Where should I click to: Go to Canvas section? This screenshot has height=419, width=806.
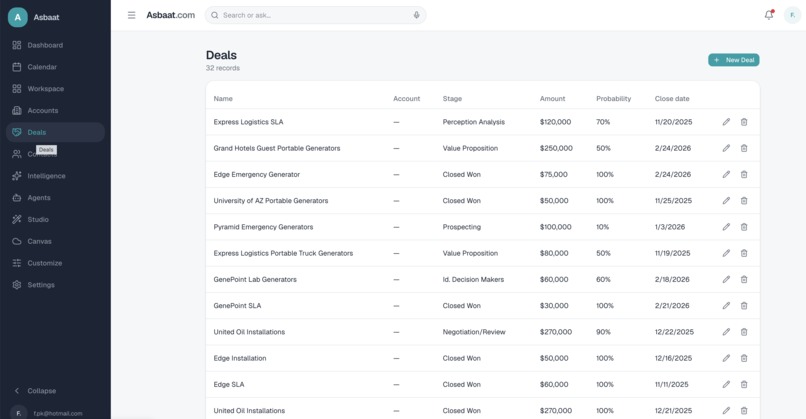click(x=55, y=241)
